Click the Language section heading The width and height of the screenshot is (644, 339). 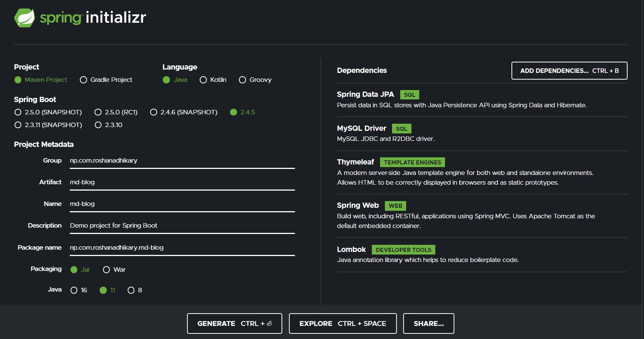180,67
